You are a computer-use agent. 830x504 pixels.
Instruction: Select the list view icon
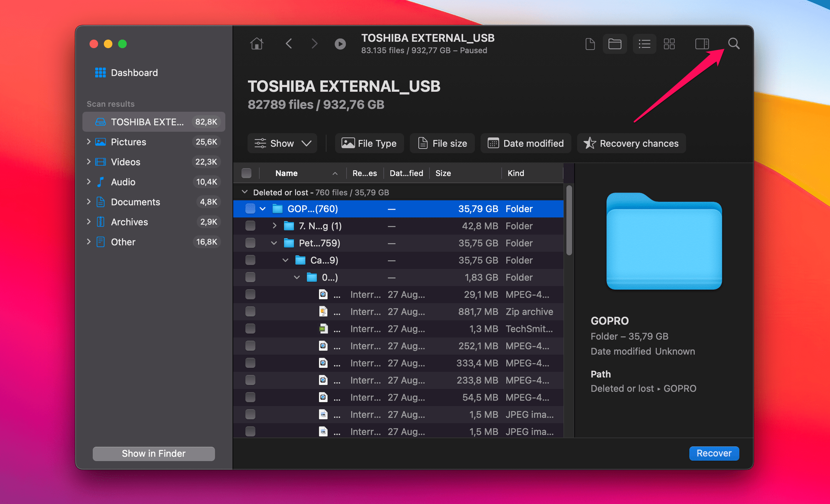(x=644, y=44)
